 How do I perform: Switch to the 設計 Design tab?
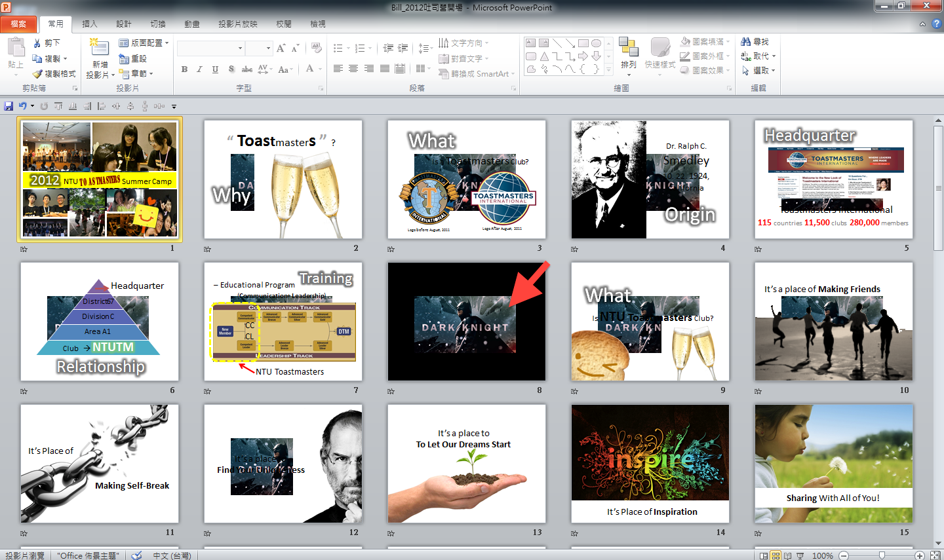pyautogui.click(x=124, y=24)
